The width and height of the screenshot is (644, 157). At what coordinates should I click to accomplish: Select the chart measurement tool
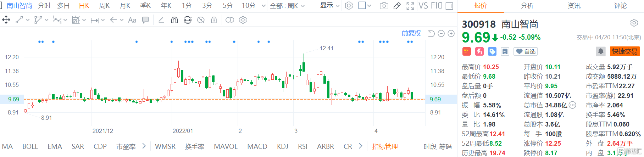pos(76,20)
